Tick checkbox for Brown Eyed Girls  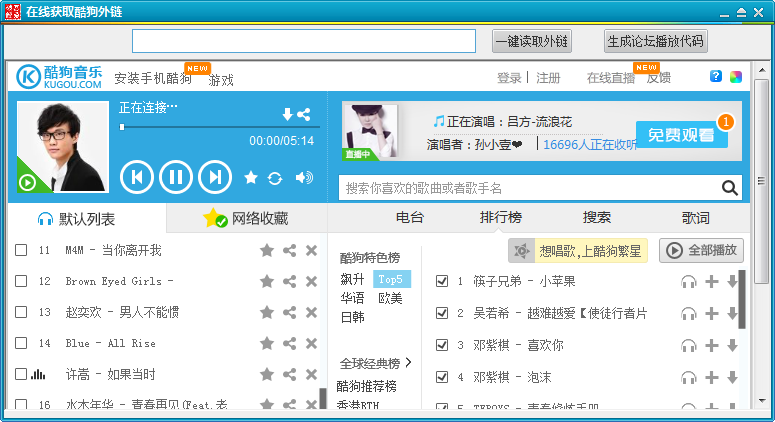point(21,281)
